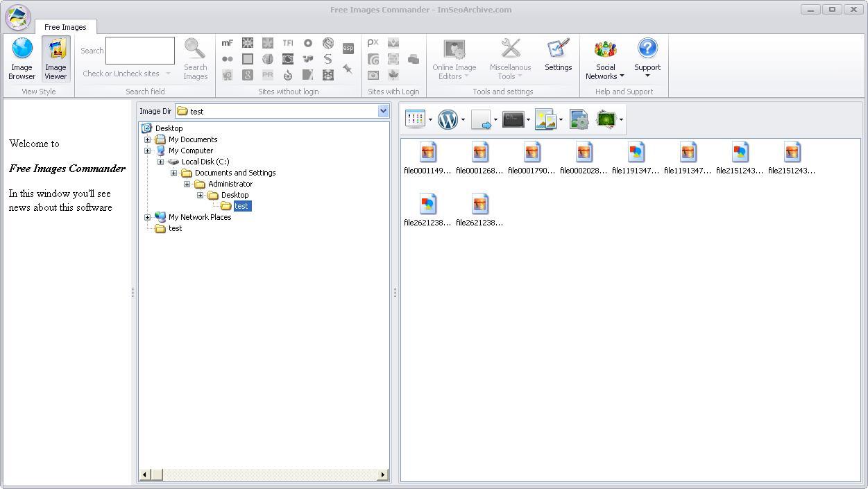Open the WordPress upload tool above image grid
This screenshot has height=489, width=868.
click(448, 119)
